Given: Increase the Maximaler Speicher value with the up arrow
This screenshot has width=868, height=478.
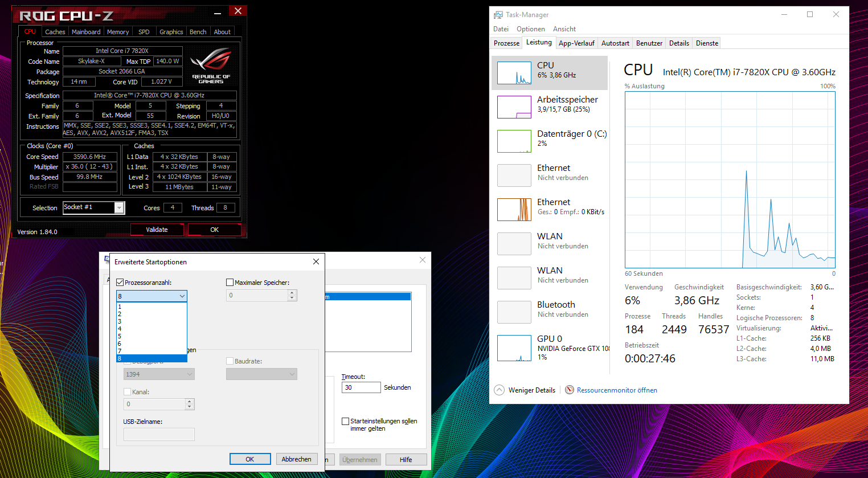Looking at the screenshot, I should click(x=292, y=293).
